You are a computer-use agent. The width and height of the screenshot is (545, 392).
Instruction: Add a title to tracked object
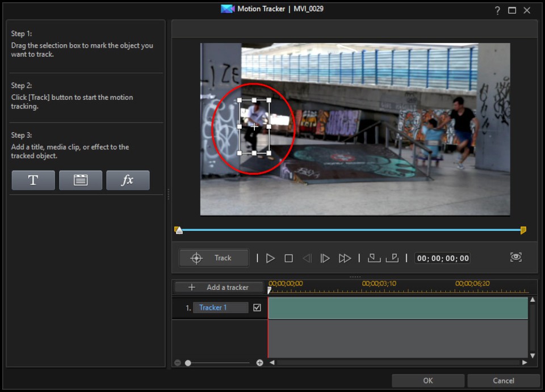point(33,180)
